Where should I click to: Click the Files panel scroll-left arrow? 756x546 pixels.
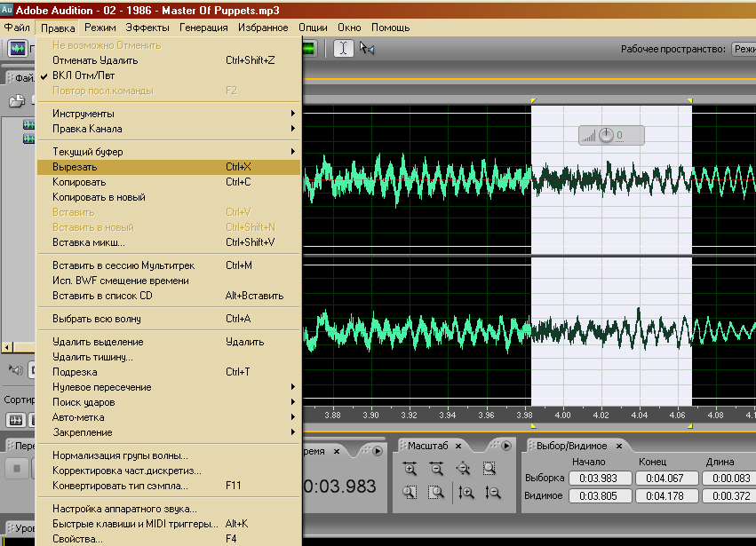7,347
